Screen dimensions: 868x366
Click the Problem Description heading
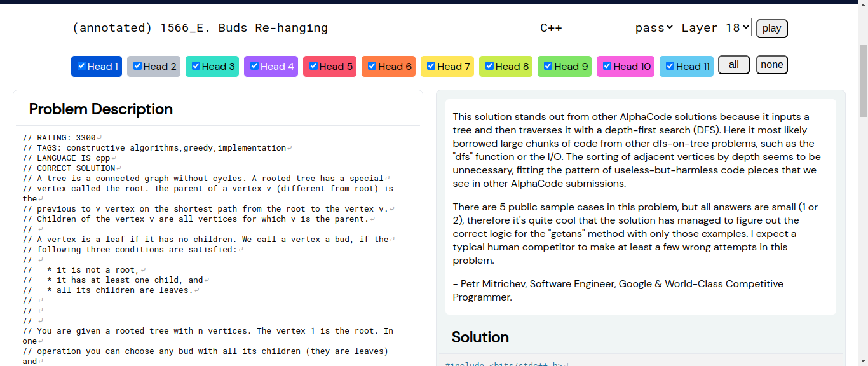[101, 109]
